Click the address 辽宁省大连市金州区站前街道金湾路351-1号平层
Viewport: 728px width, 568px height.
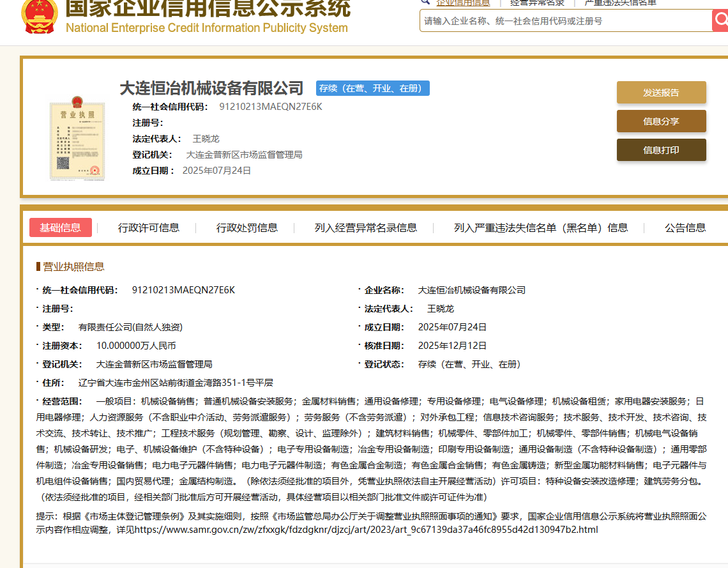click(176, 383)
